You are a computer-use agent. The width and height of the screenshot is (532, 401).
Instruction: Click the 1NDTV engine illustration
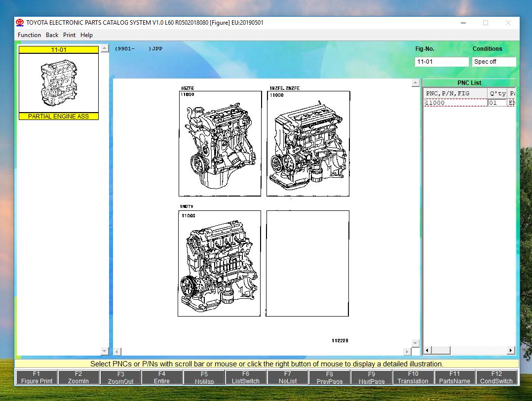pyautogui.click(x=219, y=263)
